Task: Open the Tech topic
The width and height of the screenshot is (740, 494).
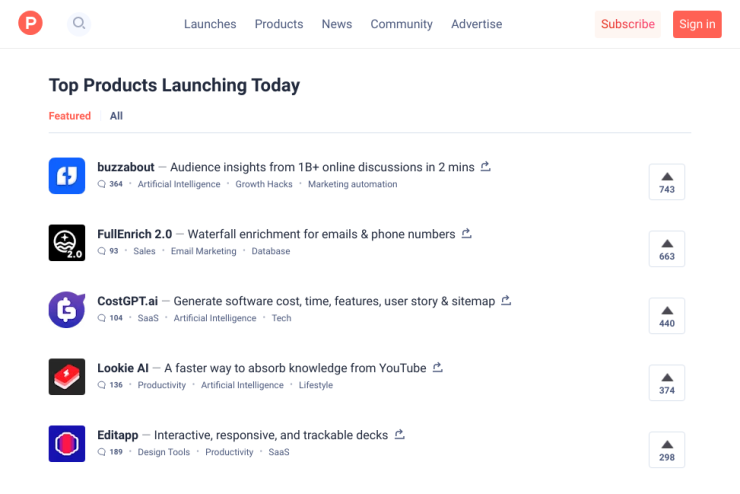Action: pos(281,318)
